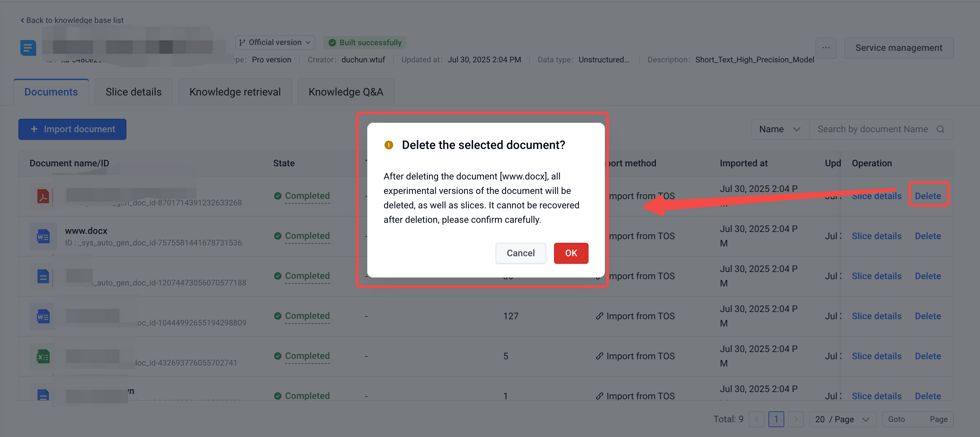980x437 pixels.
Task: Expand the Official version dropdown
Action: 275,43
